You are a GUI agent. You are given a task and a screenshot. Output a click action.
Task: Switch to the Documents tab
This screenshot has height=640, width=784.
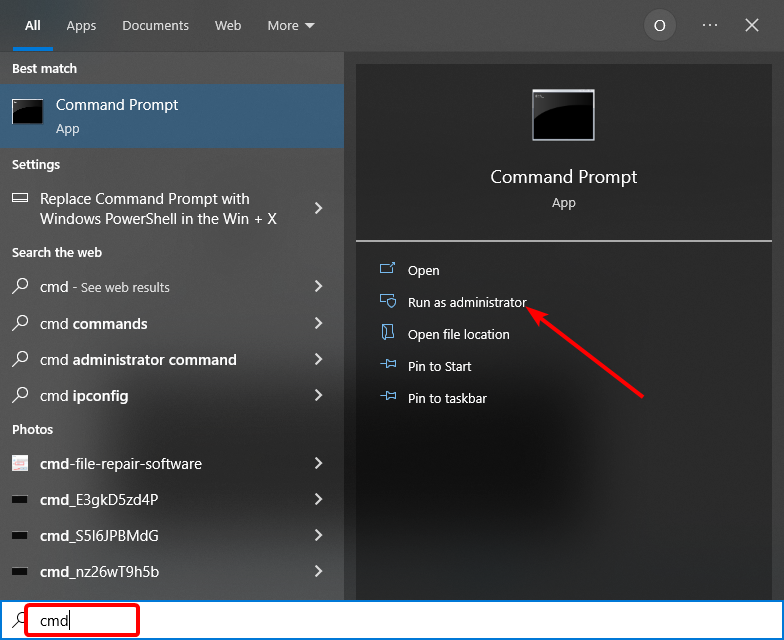tap(156, 26)
